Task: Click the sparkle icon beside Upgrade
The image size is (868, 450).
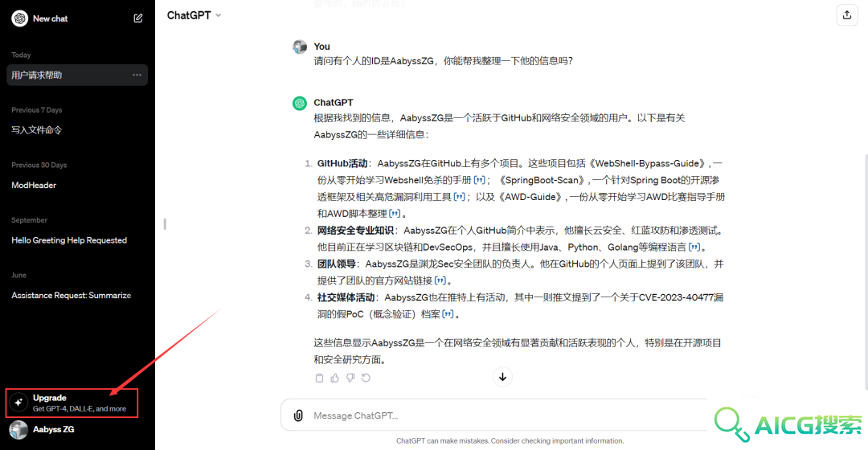Action: (18, 403)
